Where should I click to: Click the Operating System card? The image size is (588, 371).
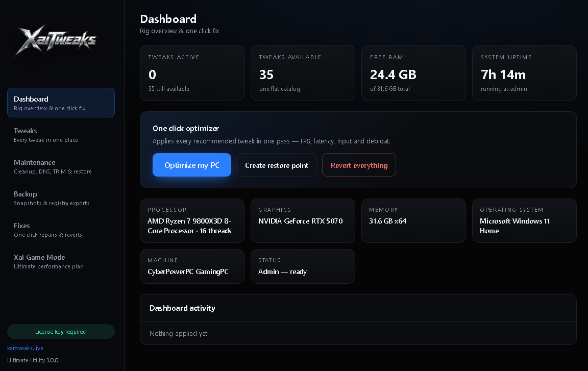pos(524,221)
